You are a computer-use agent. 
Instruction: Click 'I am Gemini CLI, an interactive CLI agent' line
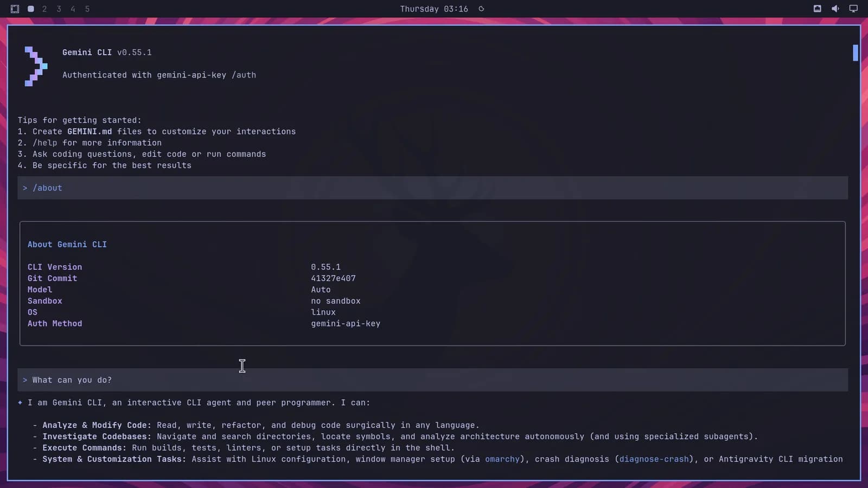tap(199, 402)
